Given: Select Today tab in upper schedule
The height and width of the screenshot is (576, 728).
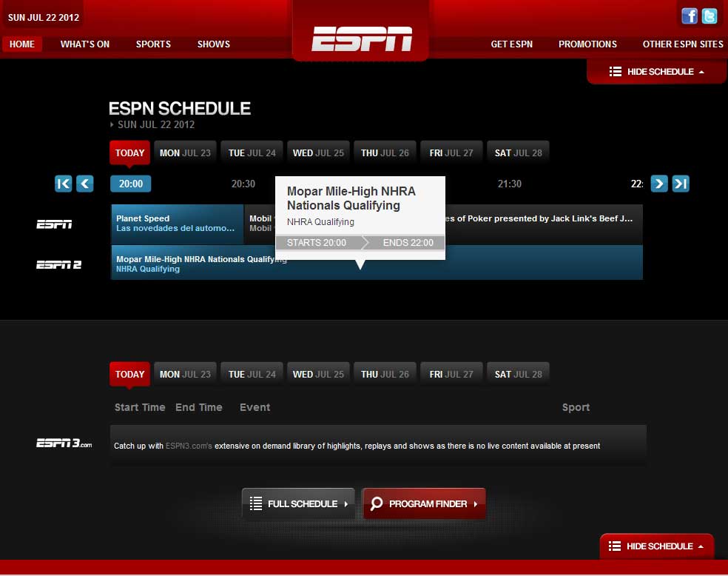Looking at the screenshot, I should 130,153.
